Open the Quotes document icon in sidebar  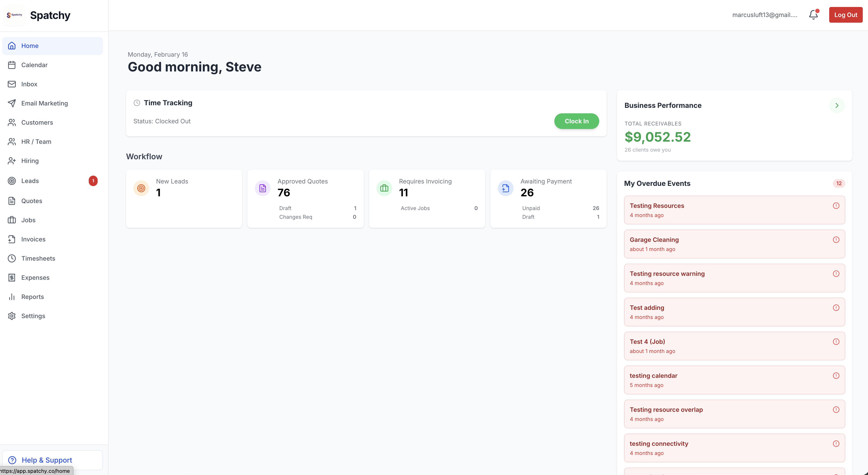coord(12,201)
